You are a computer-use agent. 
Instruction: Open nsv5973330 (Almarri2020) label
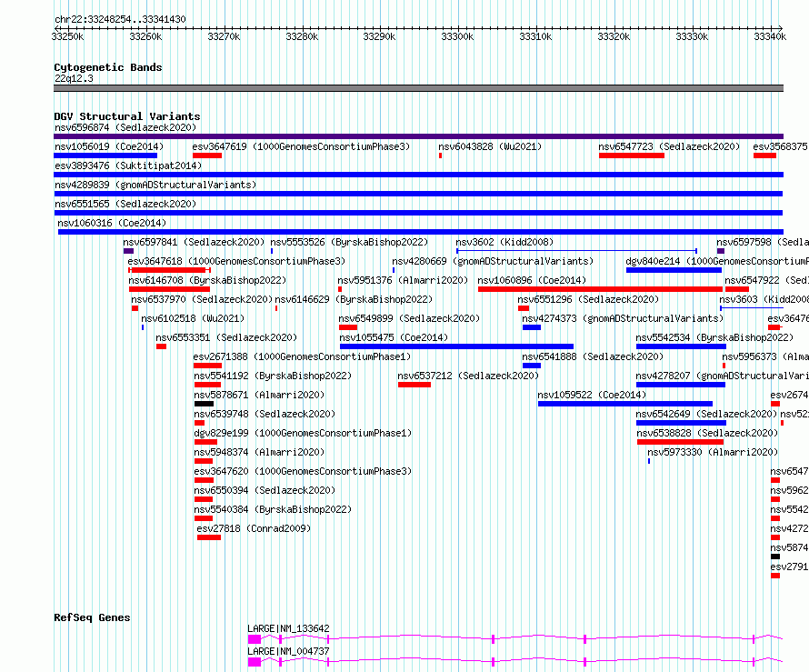point(713,452)
